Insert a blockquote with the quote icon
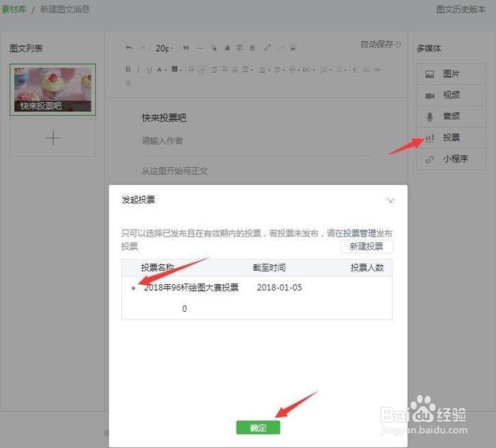Screen dimensions: 496x448 (x=186, y=48)
